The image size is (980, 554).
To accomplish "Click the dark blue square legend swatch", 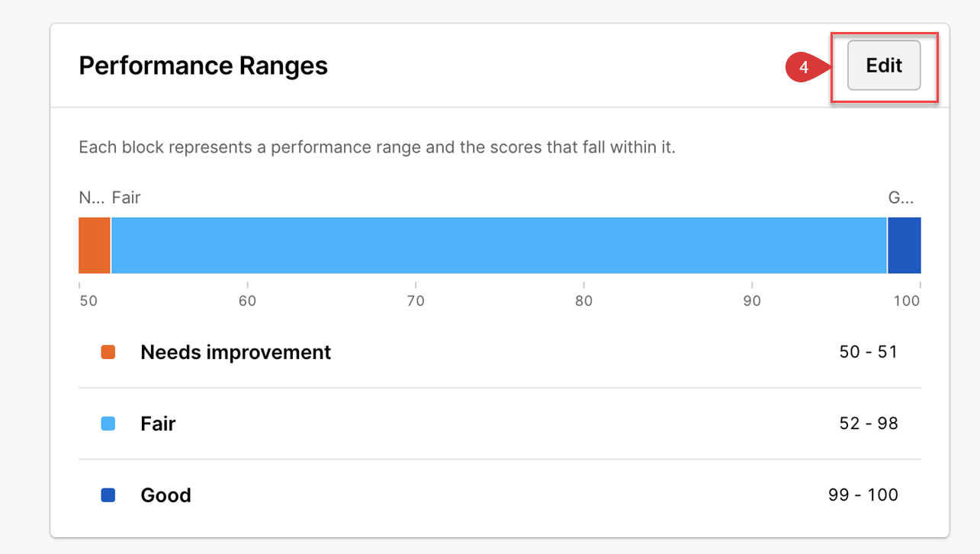I will coord(108,495).
